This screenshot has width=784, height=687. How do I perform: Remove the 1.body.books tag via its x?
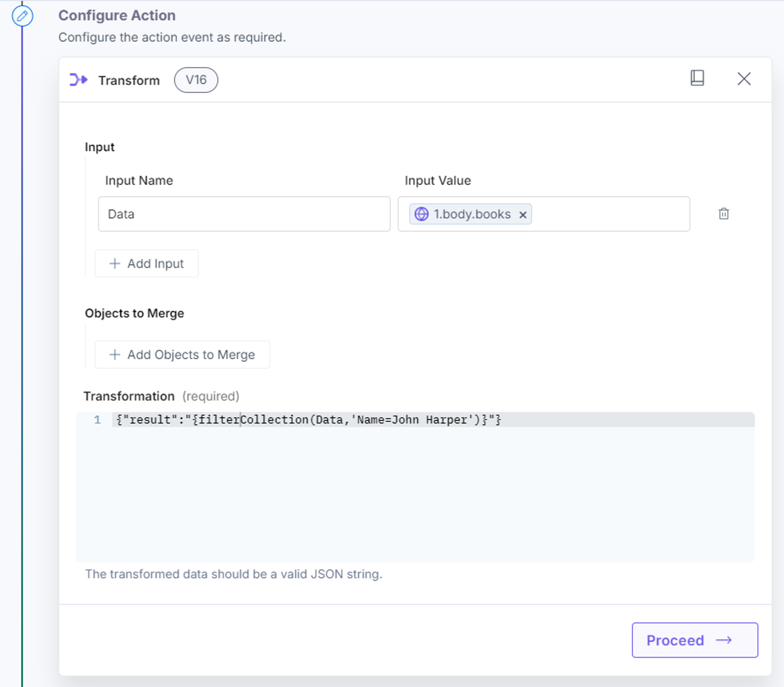coord(522,215)
